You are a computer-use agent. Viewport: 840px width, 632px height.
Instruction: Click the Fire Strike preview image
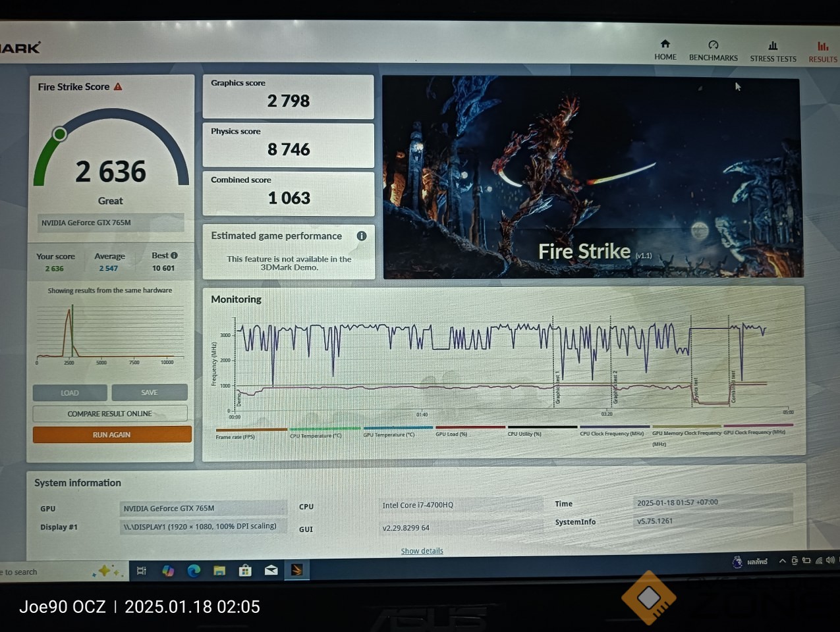coord(592,176)
